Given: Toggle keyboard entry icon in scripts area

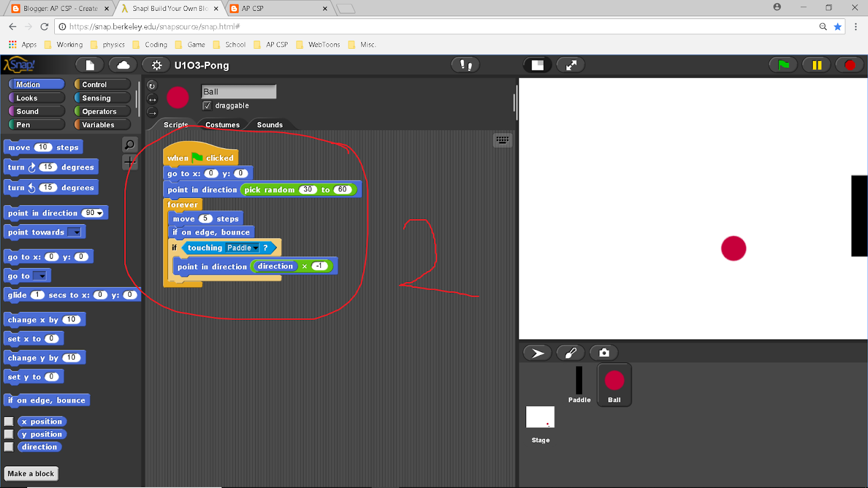Looking at the screenshot, I should coord(503,140).
